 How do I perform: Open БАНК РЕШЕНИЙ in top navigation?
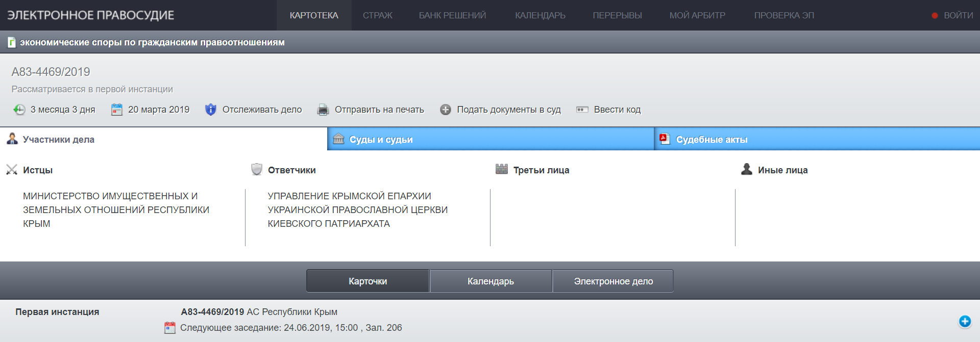tap(452, 15)
